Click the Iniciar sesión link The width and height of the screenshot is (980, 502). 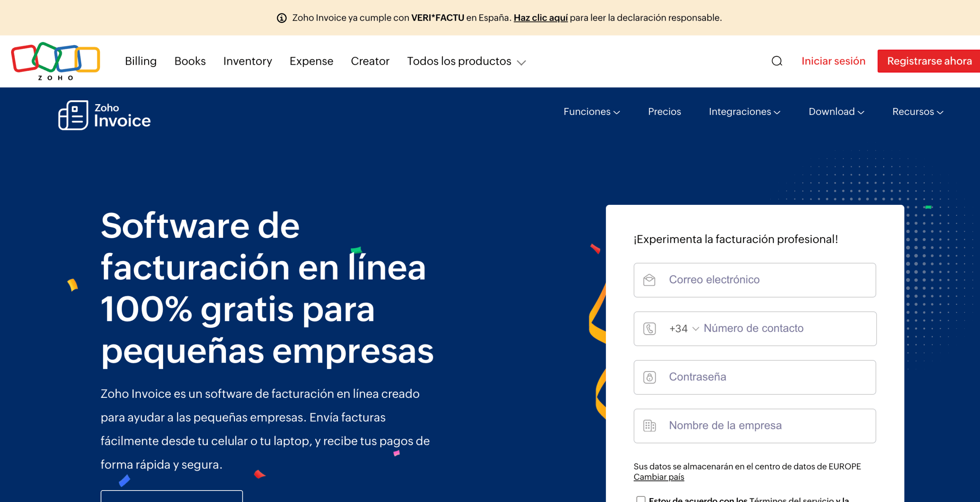click(833, 61)
